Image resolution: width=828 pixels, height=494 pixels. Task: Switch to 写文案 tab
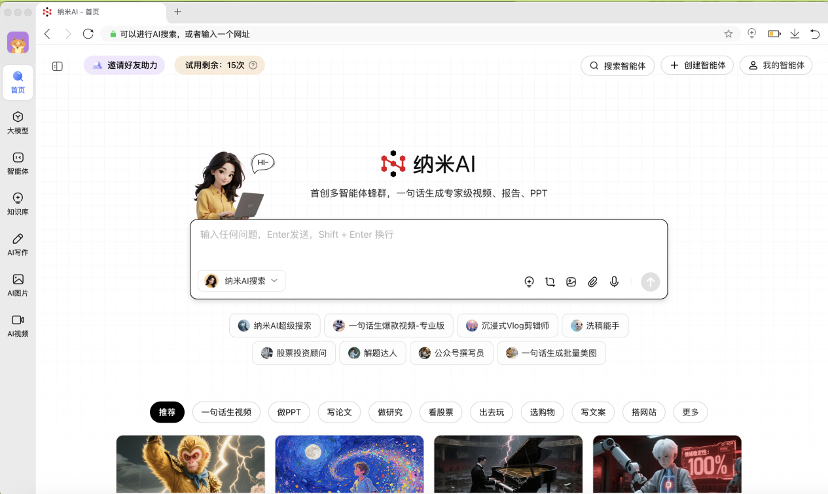click(x=593, y=412)
